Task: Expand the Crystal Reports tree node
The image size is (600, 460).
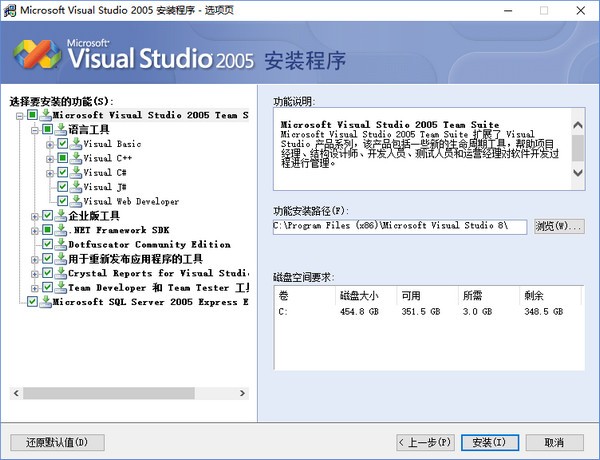Action: (35, 274)
